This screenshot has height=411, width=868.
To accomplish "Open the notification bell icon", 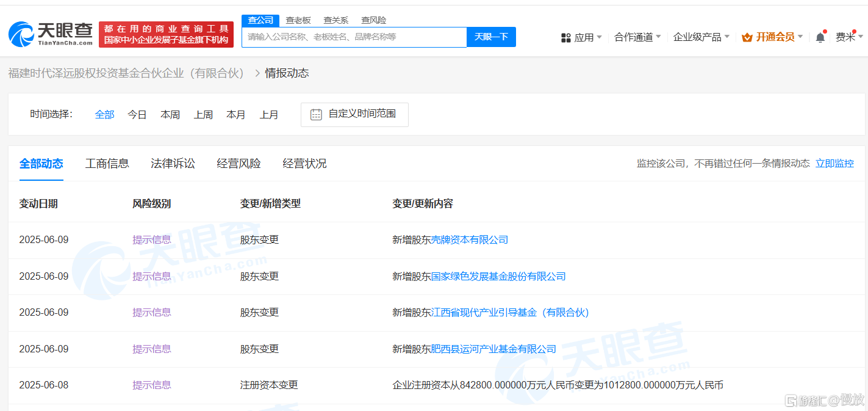I will [x=820, y=37].
